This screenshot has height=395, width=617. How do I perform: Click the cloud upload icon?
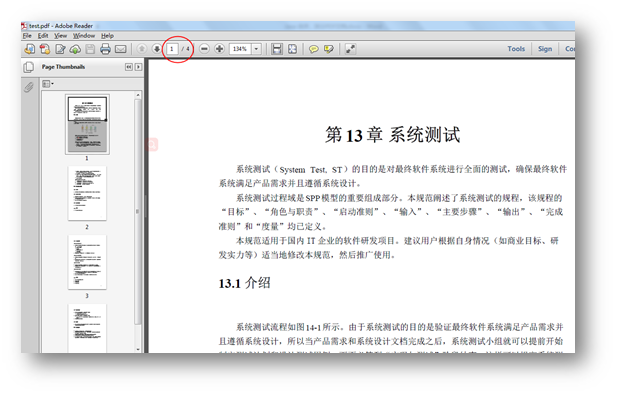point(75,49)
